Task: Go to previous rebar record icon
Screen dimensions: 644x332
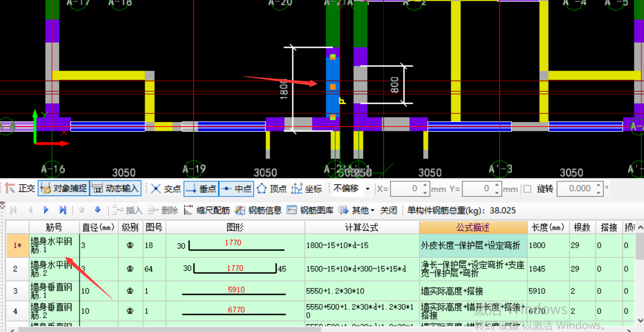Action: pyautogui.click(x=30, y=210)
